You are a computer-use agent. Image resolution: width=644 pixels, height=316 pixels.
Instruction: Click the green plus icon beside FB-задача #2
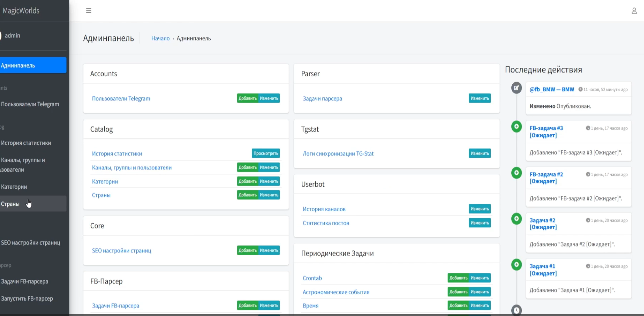pyautogui.click(x=516, y=173)
